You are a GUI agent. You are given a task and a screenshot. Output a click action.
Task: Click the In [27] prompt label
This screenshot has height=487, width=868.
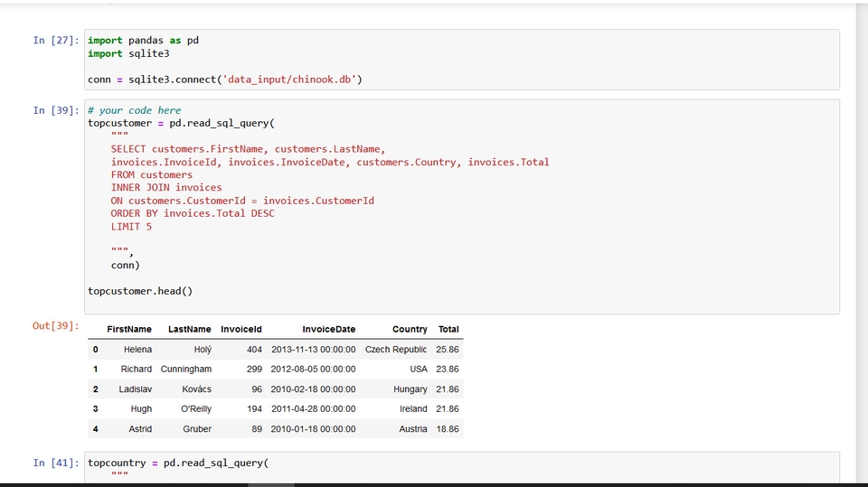click(56, 40)
